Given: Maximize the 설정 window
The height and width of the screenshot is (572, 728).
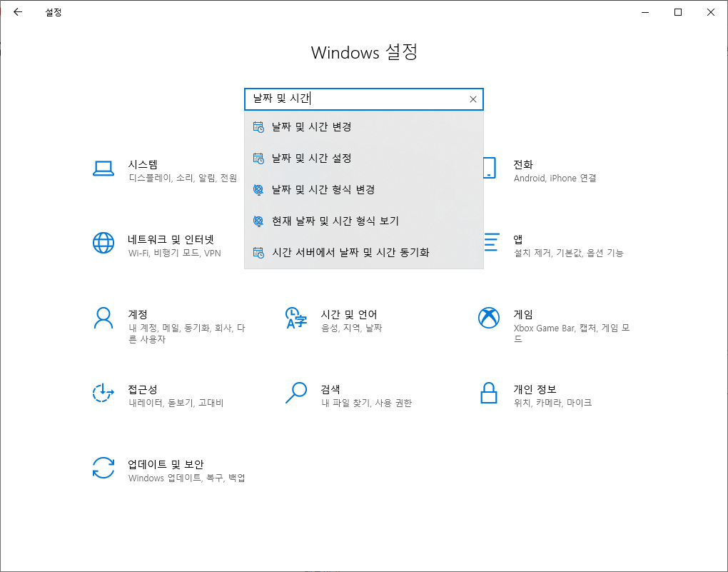Looking at the screenshot, I should coord(678,12).
